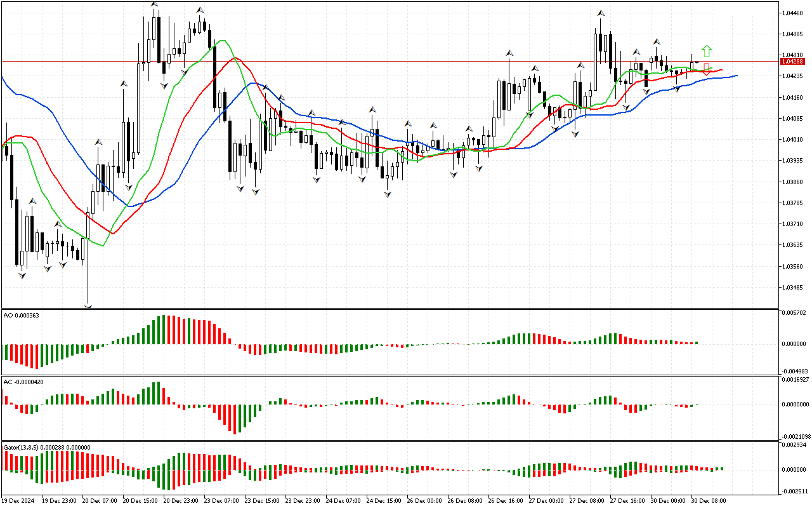Click the 0.002934 Gator scale value
Image resolution: width=812 pixels, height=508 pixels.
794,446
